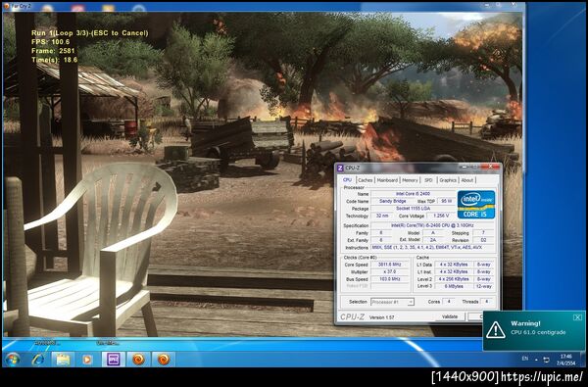
Task: Switch to the CPU tab in CPU-Z
Action: 347,180
